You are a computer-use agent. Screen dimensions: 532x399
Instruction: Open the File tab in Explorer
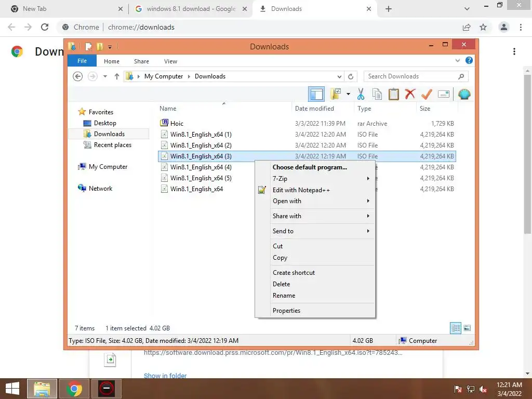pos(82,61)
